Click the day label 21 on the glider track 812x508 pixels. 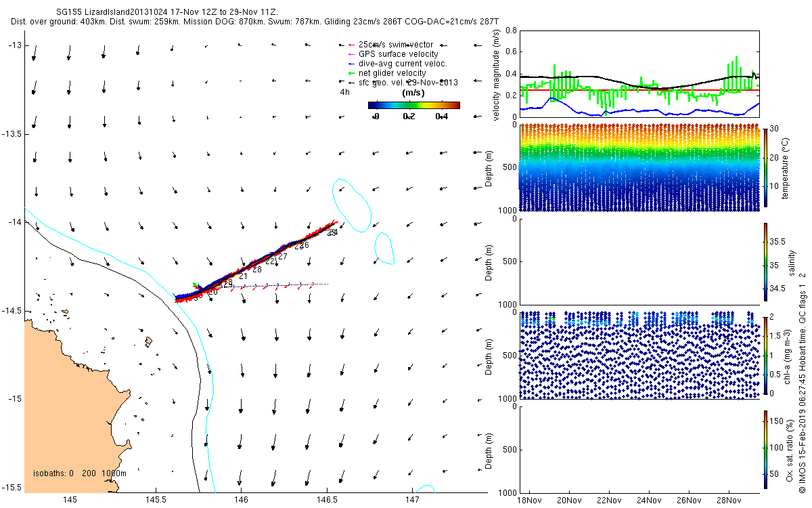243,276
